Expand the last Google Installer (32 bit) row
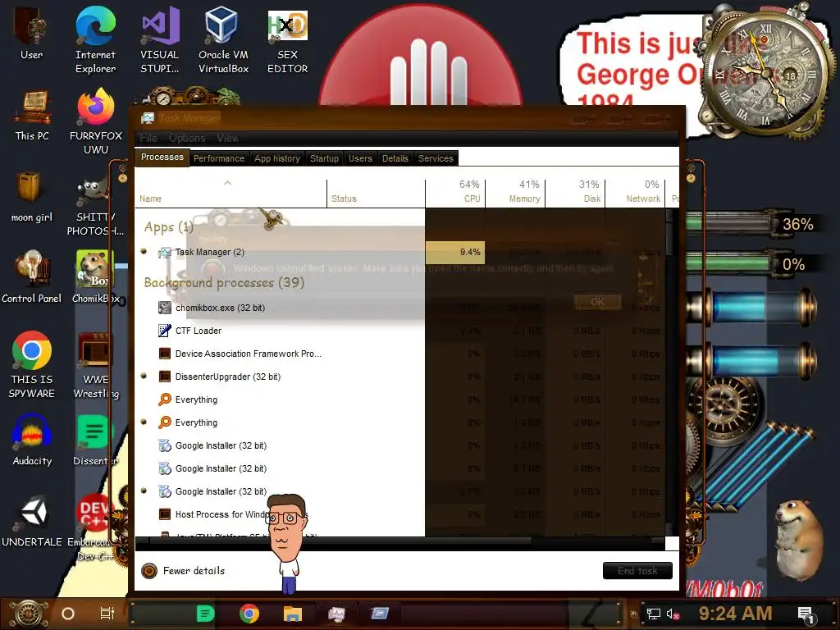This screenshot has height=630, width=840. pos(144,491)
